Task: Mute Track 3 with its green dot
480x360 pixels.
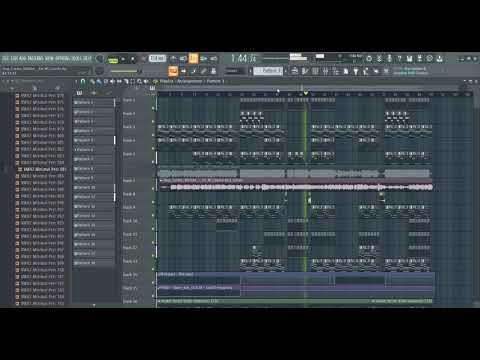Action: 153,135
